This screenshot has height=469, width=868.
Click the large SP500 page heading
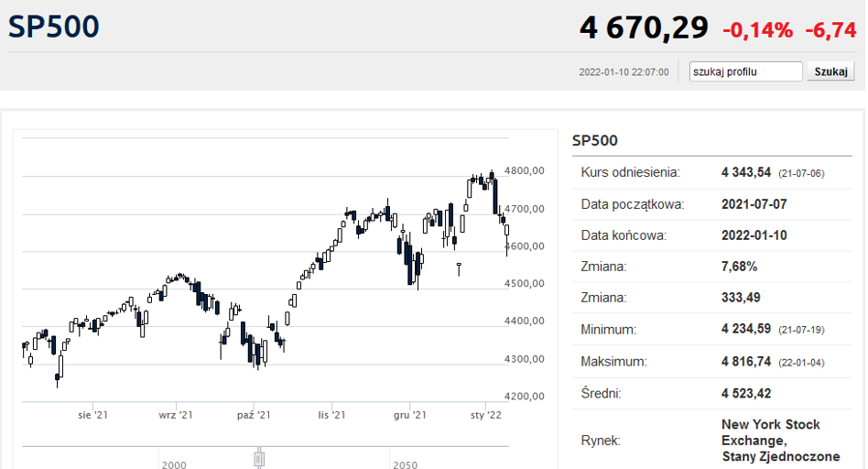[x=54, y=27]
